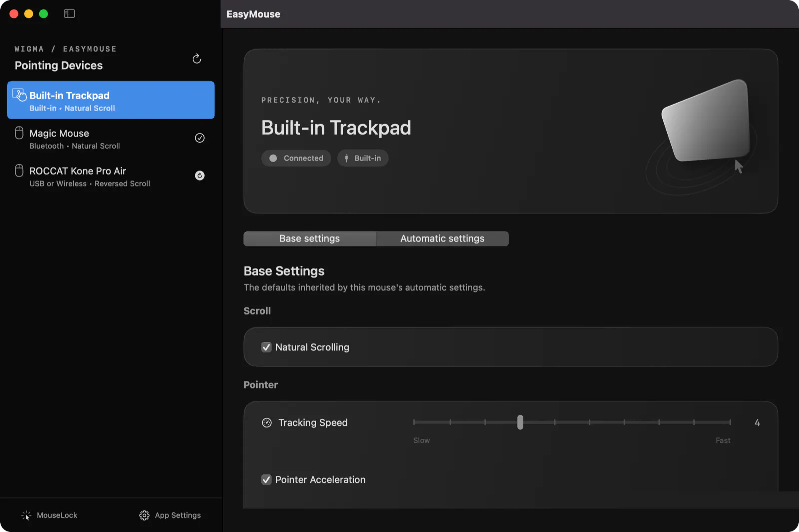Click the Connected status pill
The image size is (799, 532).
pos(296,158)
